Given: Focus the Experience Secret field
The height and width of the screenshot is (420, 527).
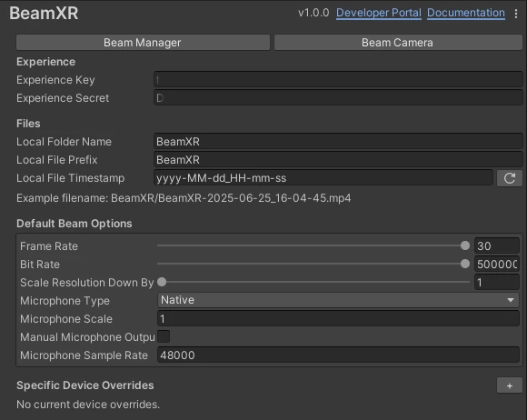Looking at the screenshot, I should pyautogui.click(x=338, y=98).
